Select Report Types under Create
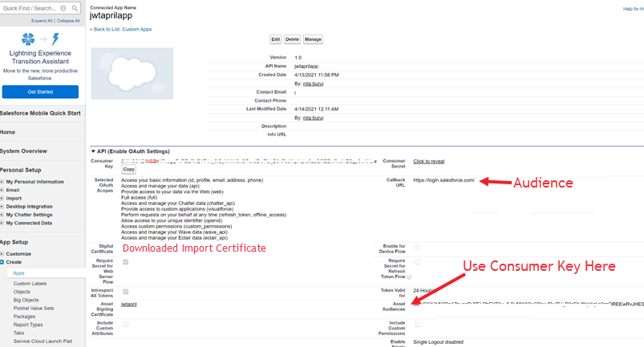The height and width of the screenshot is (347, 644). [28, 325]
